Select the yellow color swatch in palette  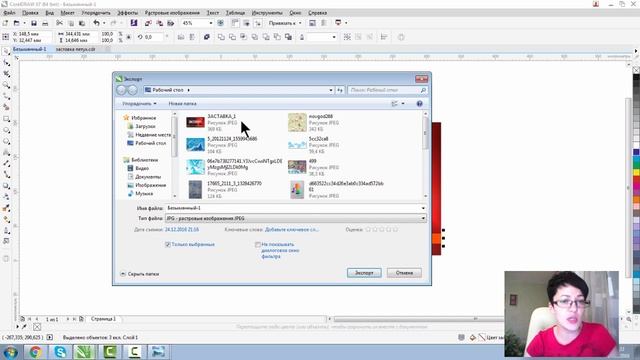(x=636, y=172)
